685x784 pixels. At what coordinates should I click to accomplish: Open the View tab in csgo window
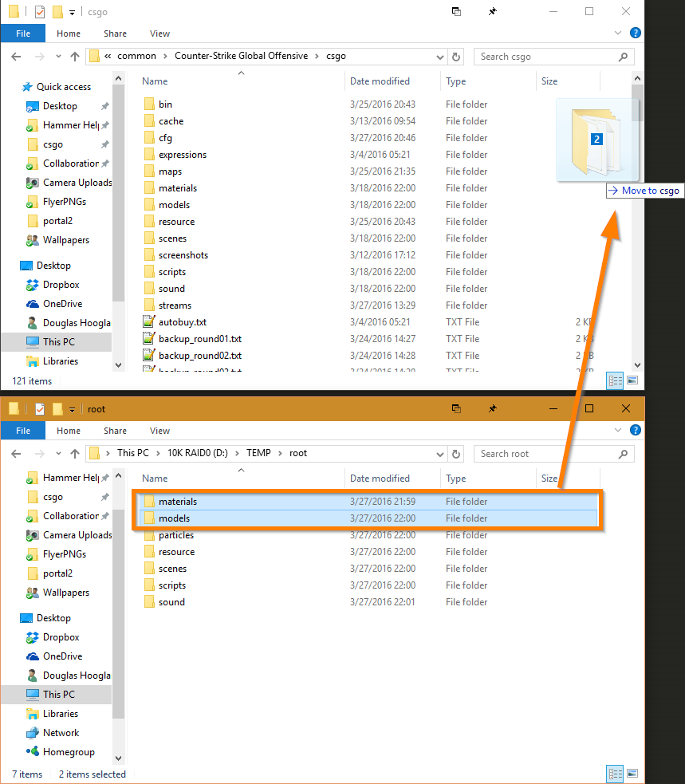[159, 33]
